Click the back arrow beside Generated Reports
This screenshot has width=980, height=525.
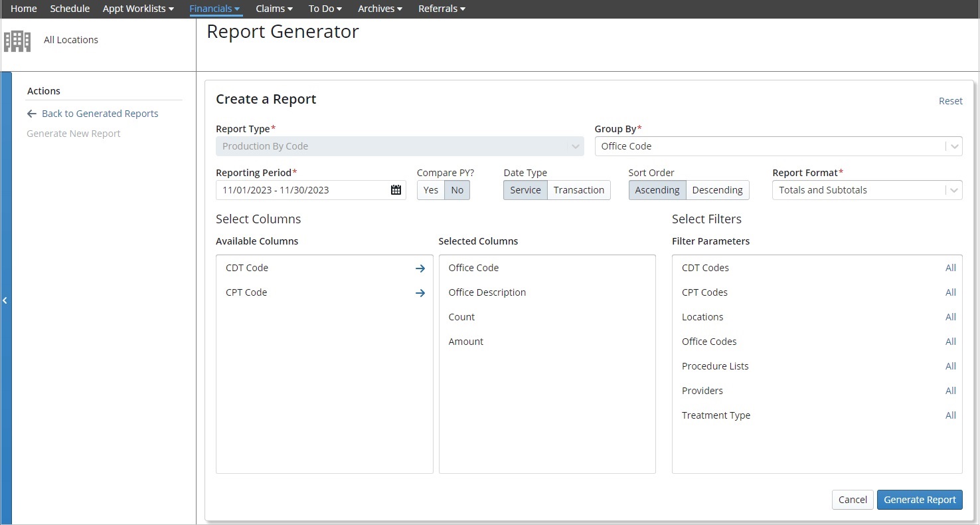[x=32, y=113]
